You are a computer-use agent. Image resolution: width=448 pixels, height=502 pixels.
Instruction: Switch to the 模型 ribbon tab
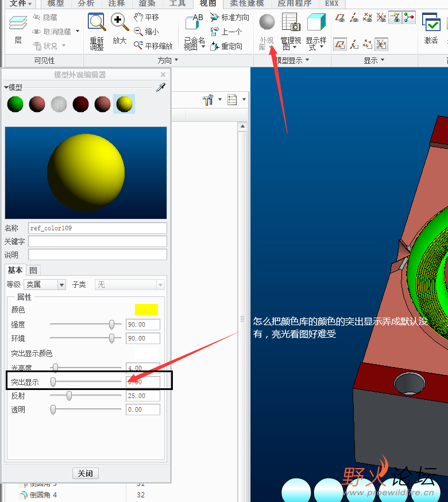(x=55, y=4)
